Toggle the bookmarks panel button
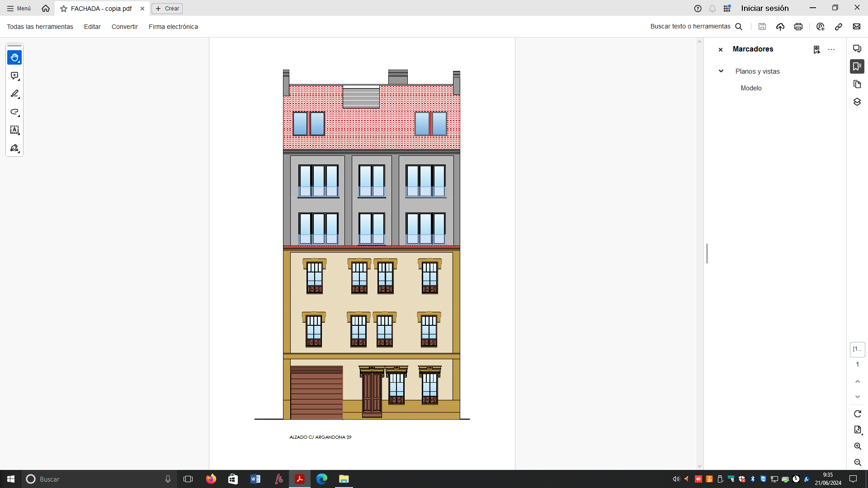The width and height of the screenshot is (868, 488). tap(857, 66)
